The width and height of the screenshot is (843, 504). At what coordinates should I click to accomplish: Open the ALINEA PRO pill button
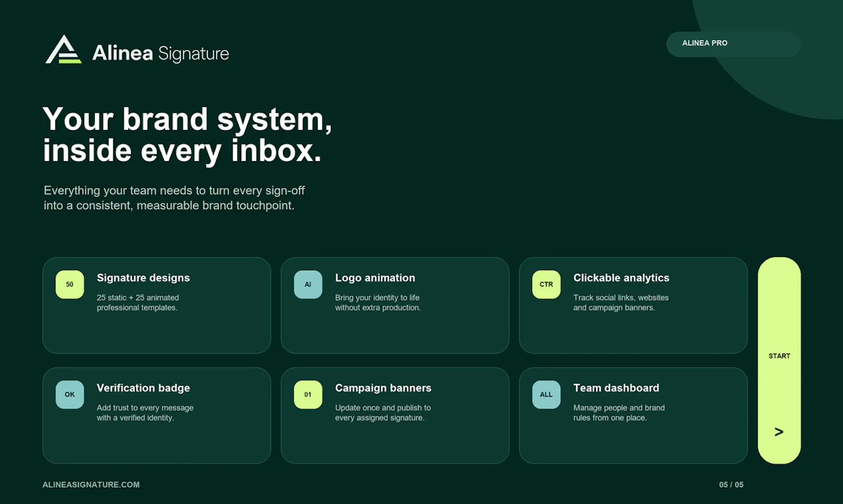pyautogui.click(x=733, y=44)
